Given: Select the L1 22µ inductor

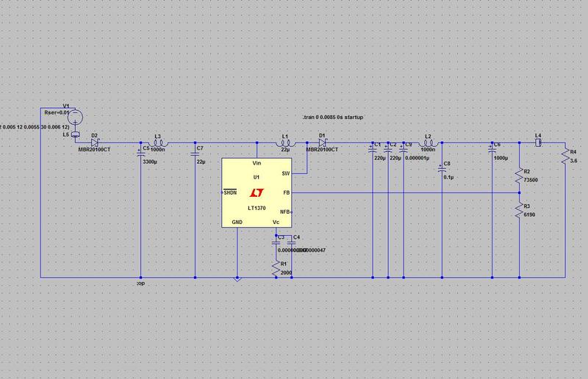Looking at the screenshot, I should pyautogui.click(x=284, y=143).
